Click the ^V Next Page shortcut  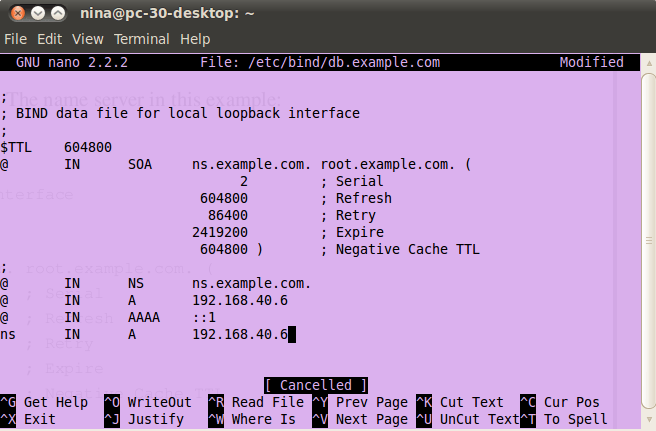[x=360, y=420]
